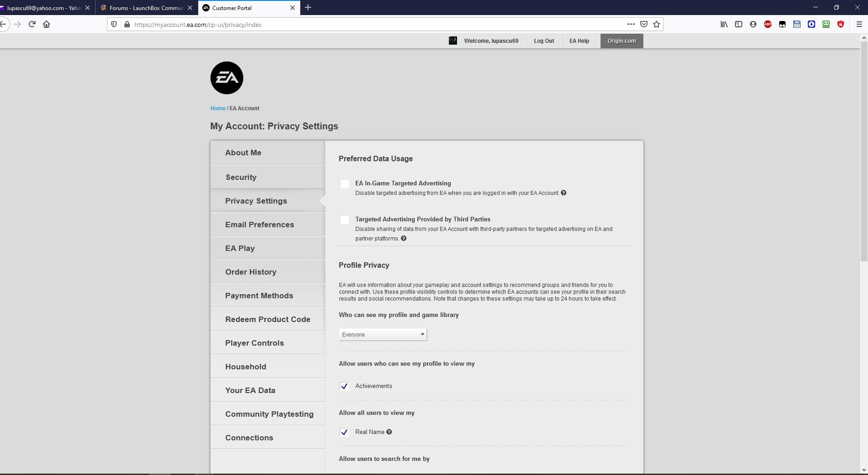The height and width of the screenshot is (475, 868).
Task: Open Connections section
Action: pos(268,438)
